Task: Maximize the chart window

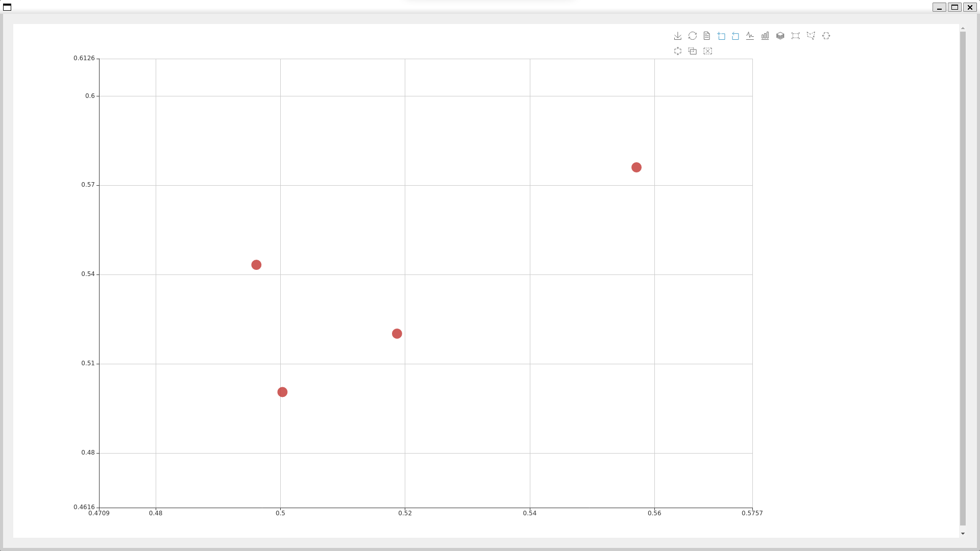Action: (954, 7)
